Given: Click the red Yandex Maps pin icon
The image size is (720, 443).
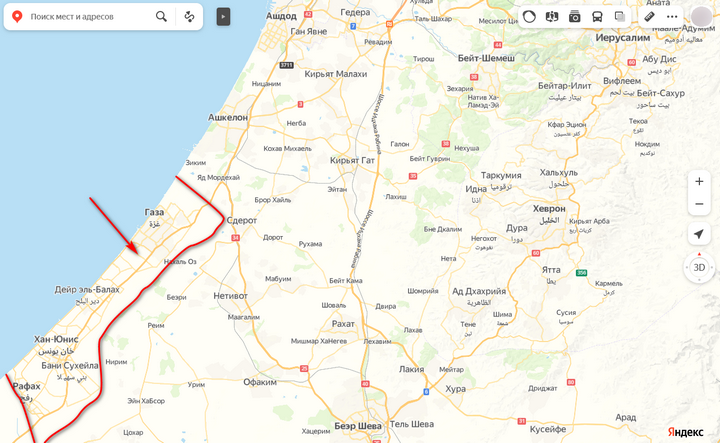Looking at the screenshot, I should pos(17,17).
